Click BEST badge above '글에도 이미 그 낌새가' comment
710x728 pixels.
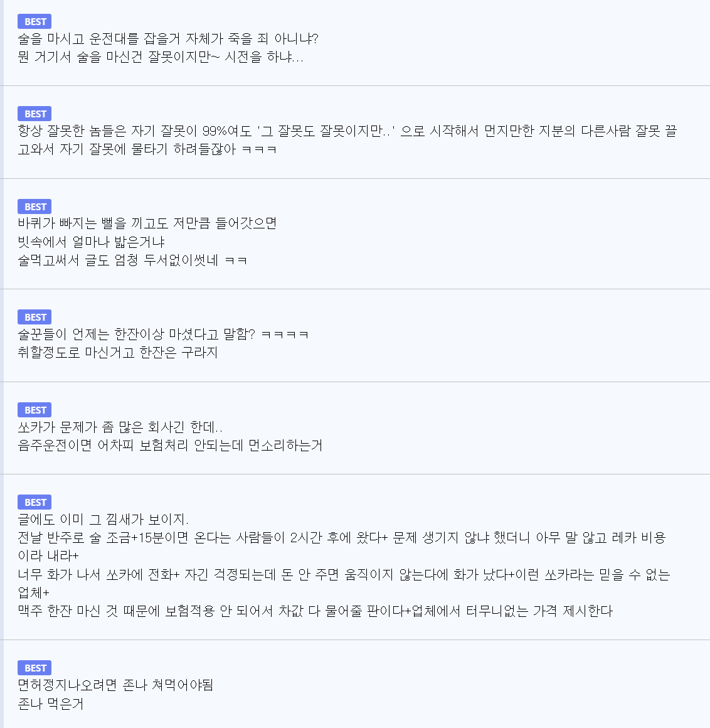34,503
